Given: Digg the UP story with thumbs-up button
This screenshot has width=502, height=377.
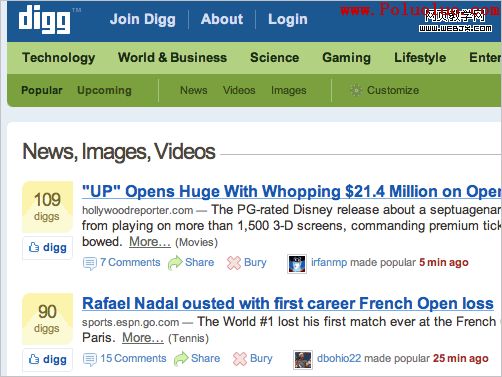Looking at the screenshot, I should (x=47, y=248).
